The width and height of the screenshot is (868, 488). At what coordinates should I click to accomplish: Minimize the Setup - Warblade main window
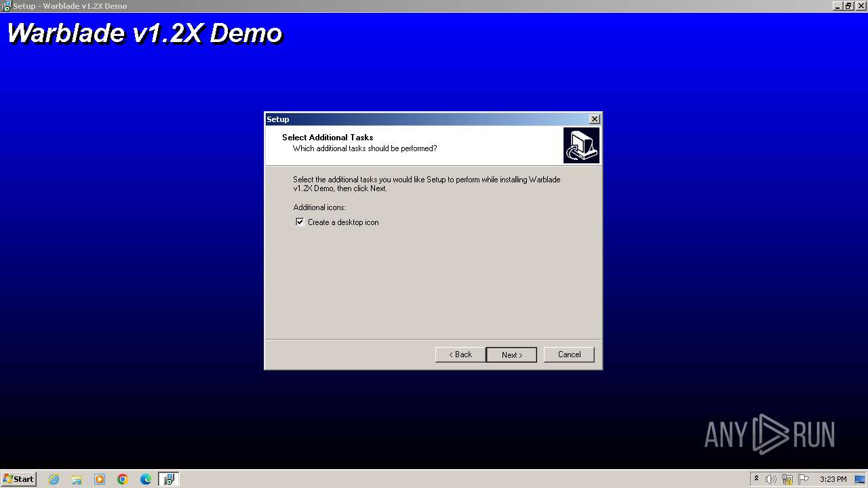click(x=837, y=6)
